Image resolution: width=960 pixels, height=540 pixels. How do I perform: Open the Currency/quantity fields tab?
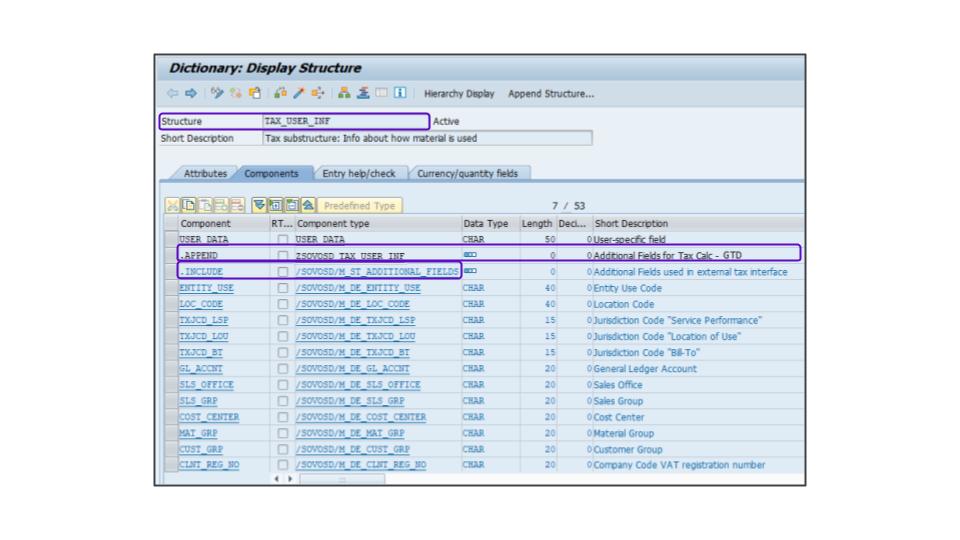467,173
